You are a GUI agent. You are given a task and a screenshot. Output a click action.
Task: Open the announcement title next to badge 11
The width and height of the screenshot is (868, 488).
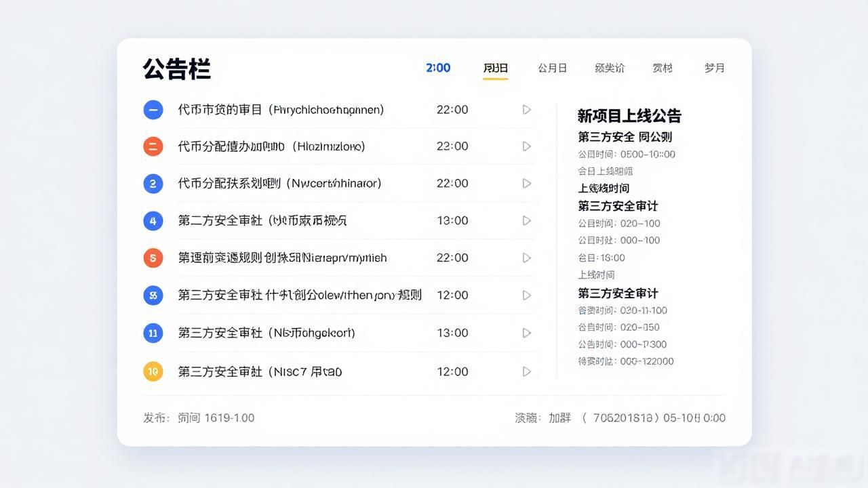click(267, 333)
